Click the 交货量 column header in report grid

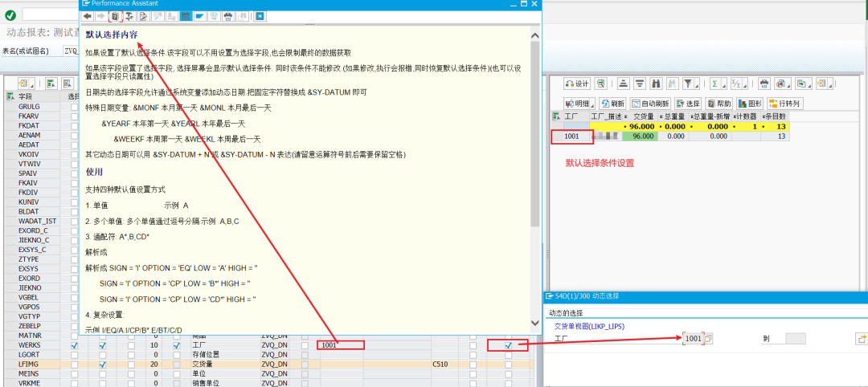click(640, 116)
